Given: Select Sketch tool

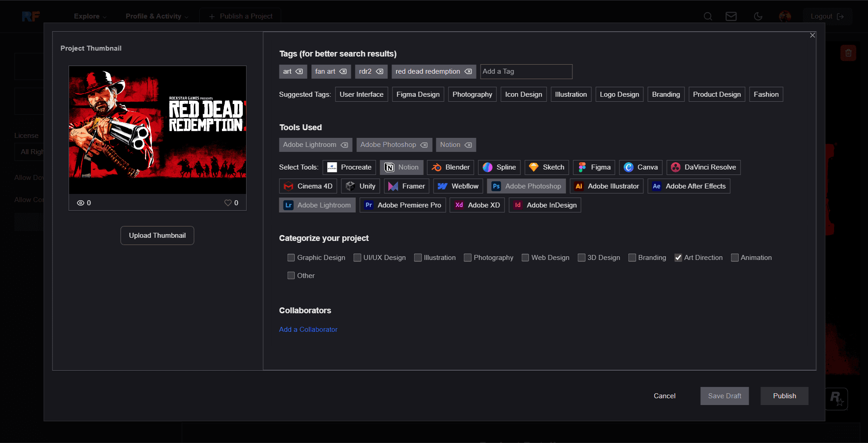Looking at the screenshot, I should click(547, 167).
